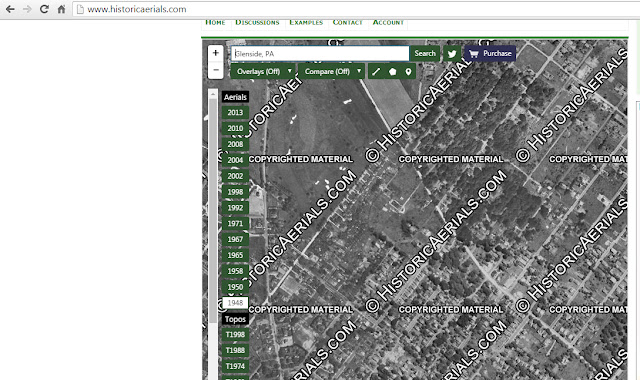This screenshot has height=380, width=640.
Task: Click the year list scroll-up arrow
Action: coord(213,94)
